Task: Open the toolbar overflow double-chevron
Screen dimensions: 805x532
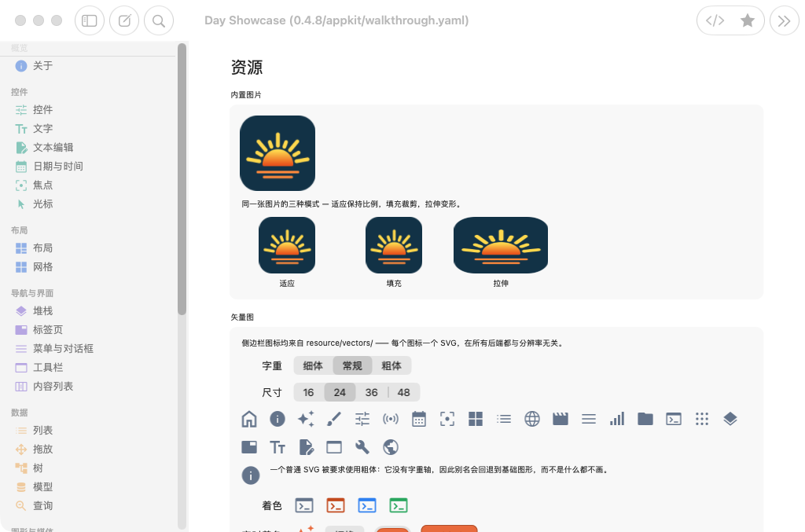Action: 784,20
